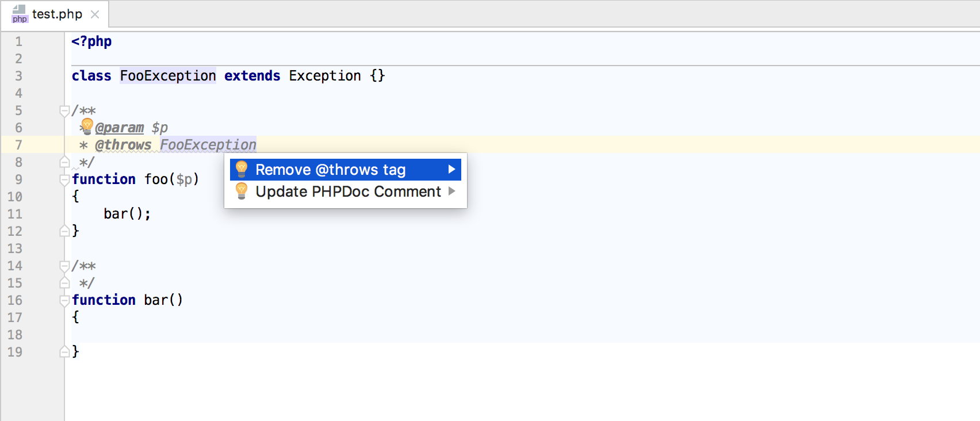Click fold end marker on line 12
980x421 pixels.
(x=64, y=231)
